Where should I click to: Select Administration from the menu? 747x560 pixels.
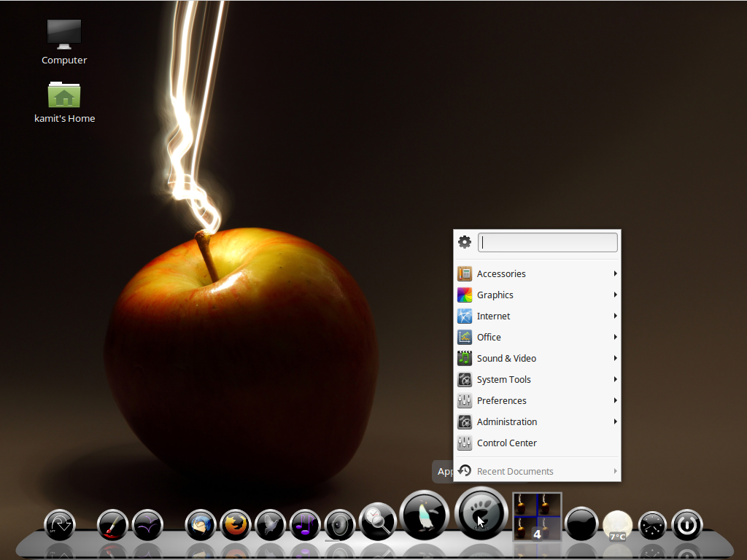click(507, 421)
